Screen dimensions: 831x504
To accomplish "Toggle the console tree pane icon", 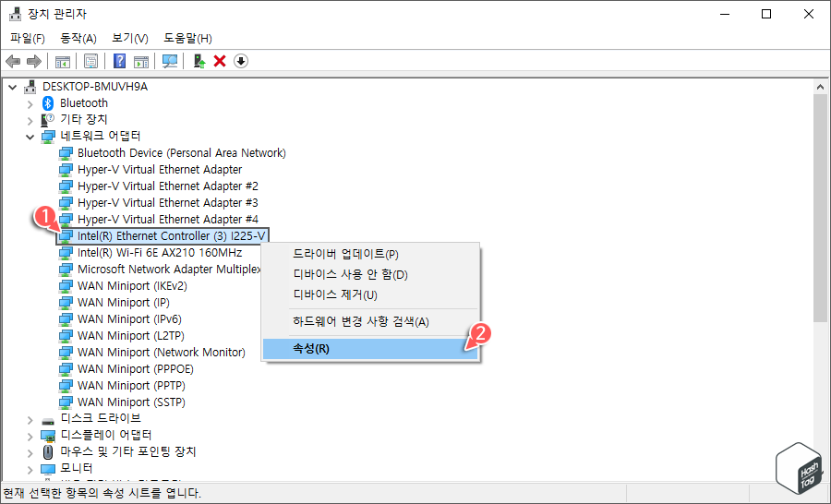I will (63, 62).
